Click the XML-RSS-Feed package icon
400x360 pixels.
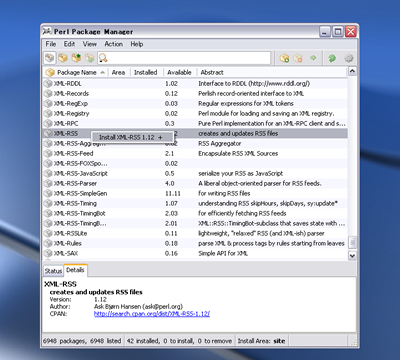coord(48,153)
